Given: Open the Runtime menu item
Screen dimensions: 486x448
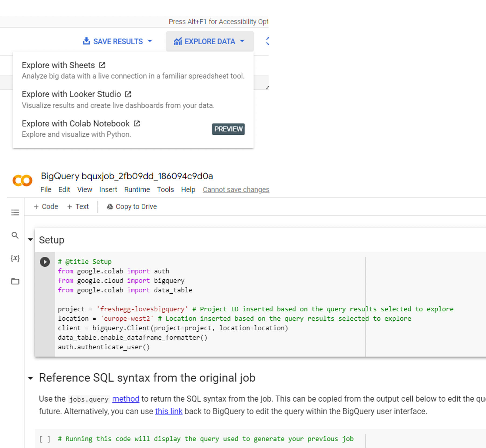Looking at the screenshot, I should 136,190.
